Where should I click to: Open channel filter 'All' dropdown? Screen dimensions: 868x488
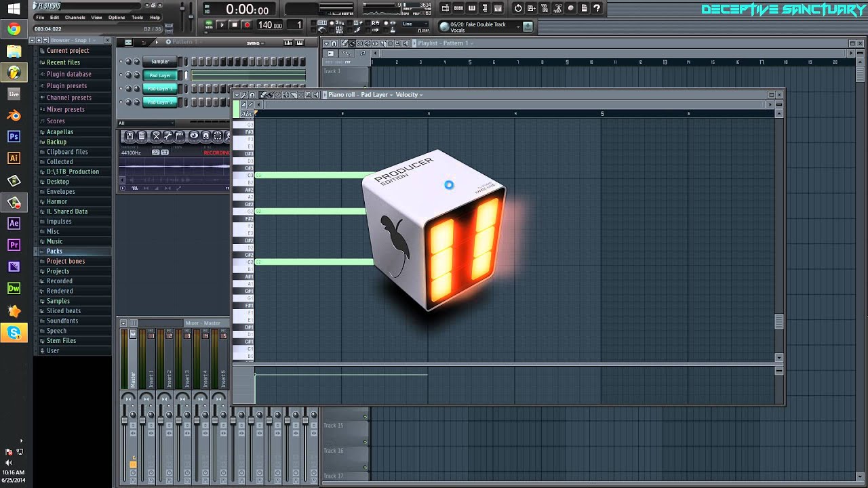click(x=146, y=123)
